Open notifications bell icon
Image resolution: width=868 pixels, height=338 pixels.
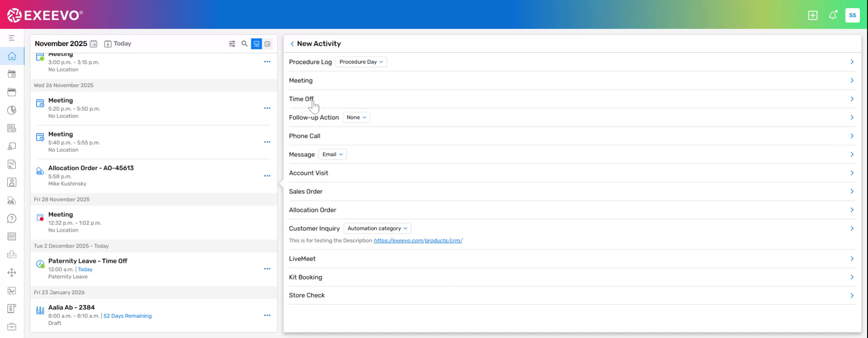click(x=833, y=15)
